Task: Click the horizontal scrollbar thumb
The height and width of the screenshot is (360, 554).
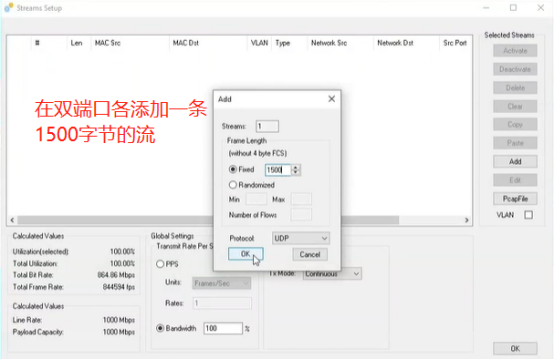Action: [208, 220]
